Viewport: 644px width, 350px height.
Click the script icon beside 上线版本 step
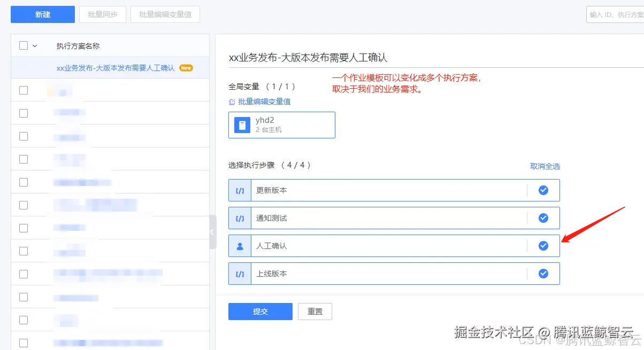(x=239, y=273)
